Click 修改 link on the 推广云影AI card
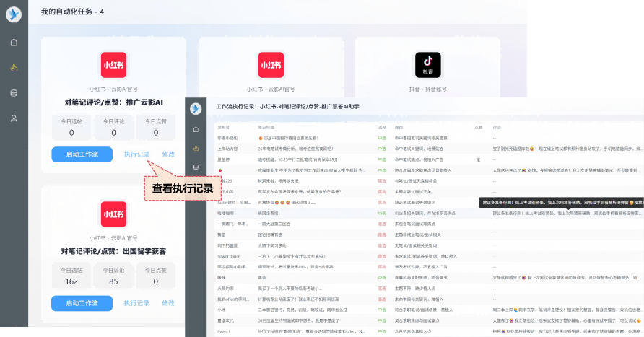Image resolution: width=644 pixels, height=337 pixels. [x=168, y=154]
